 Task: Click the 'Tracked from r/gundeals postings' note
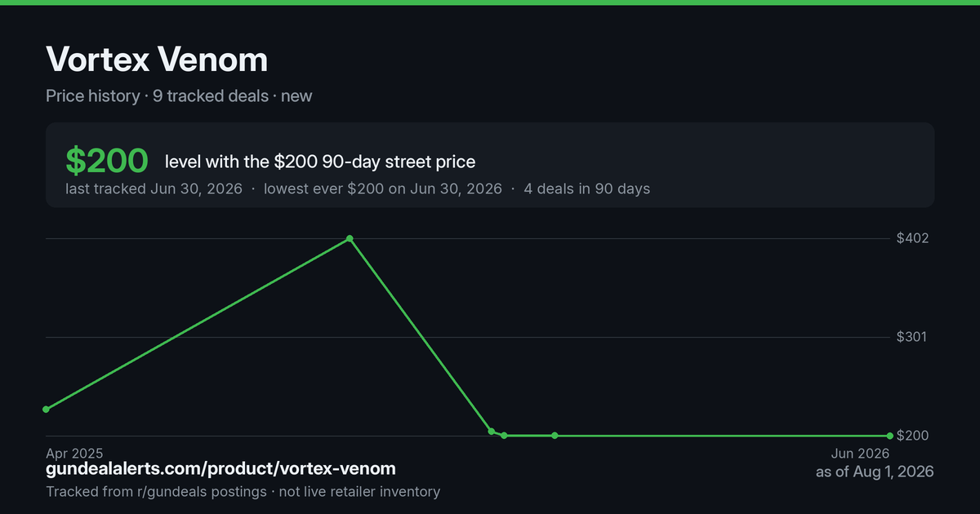tap(156, 492)
